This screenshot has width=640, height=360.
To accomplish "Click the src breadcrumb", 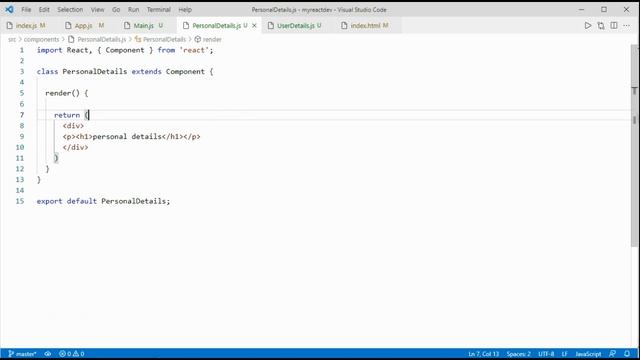I will click(12, 39).
